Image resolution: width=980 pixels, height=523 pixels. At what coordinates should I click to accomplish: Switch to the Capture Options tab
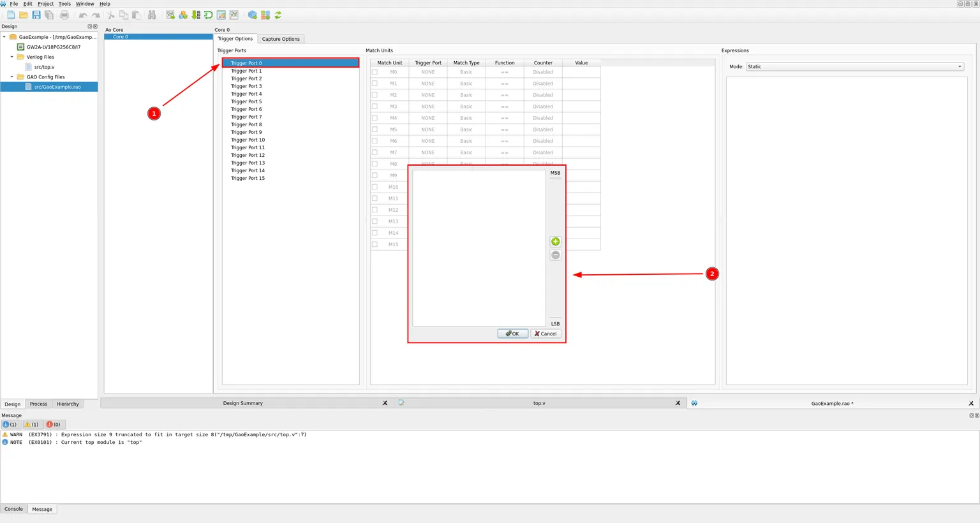[x=281, y=39]
